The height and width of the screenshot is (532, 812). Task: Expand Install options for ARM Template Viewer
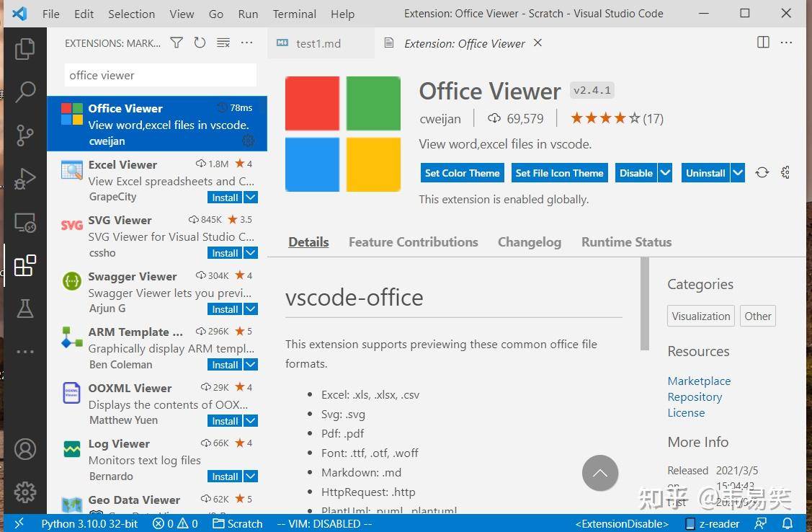(x=251, y=365)
